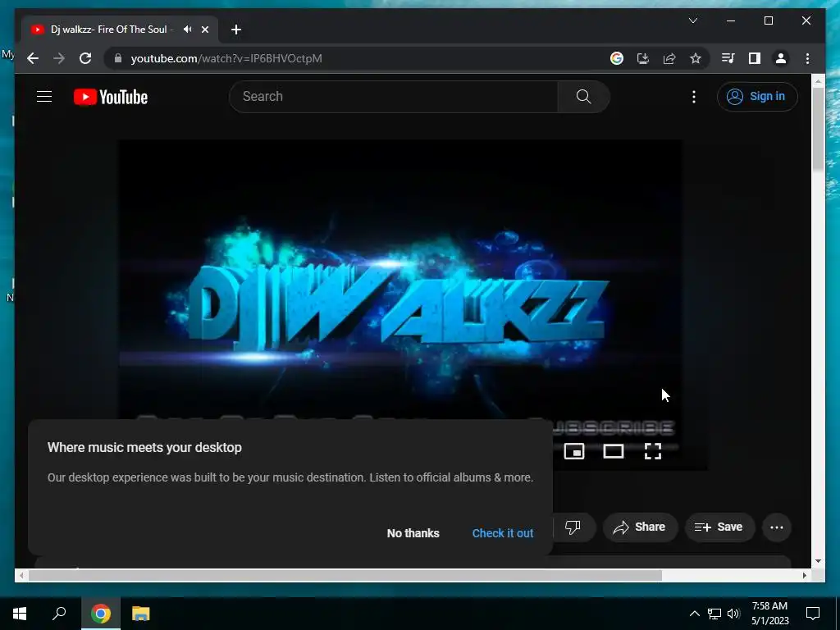
Task: Dismiss the popup with No thanks
Action: tap(413, 533)
